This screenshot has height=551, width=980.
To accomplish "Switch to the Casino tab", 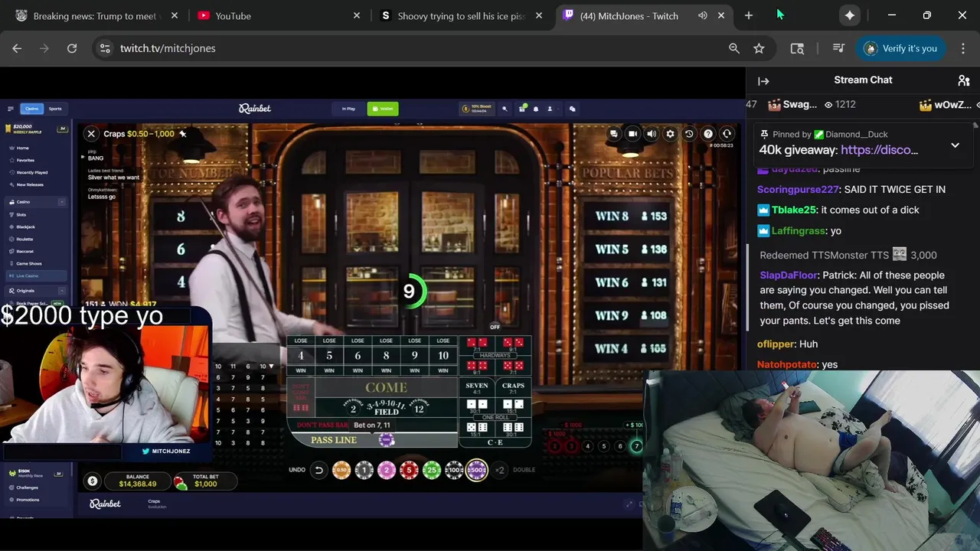I will pos(31,109).
